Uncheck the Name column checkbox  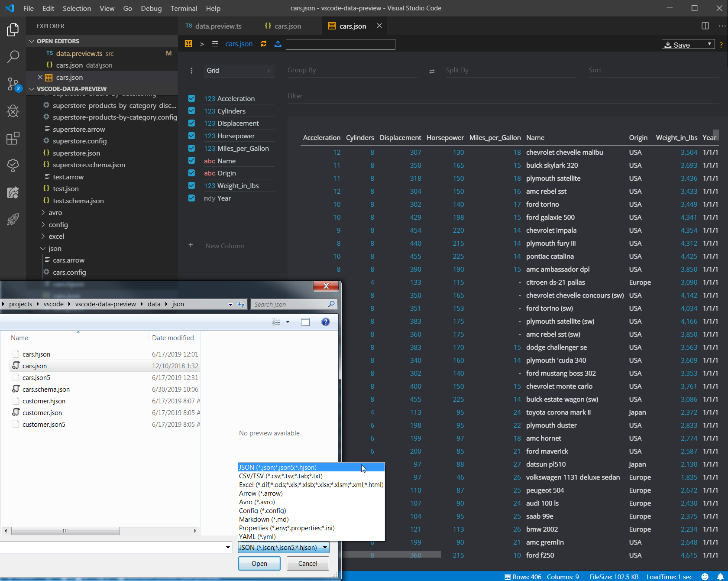(191, 161)
